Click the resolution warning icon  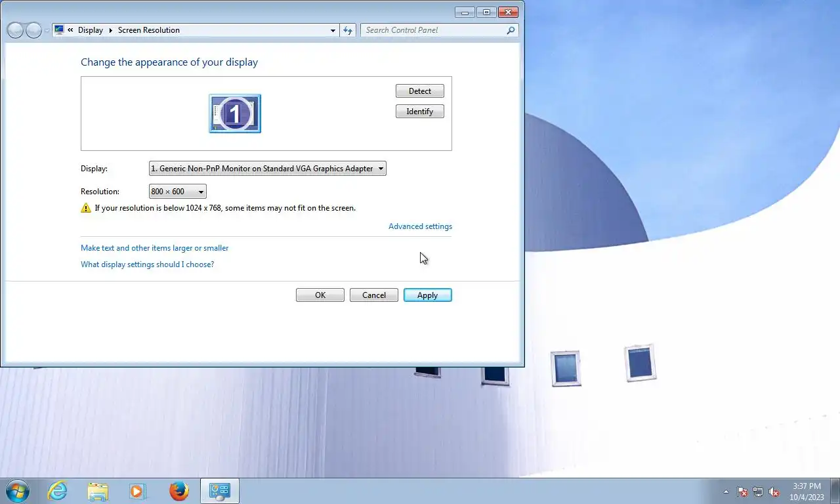click(86, 208)
